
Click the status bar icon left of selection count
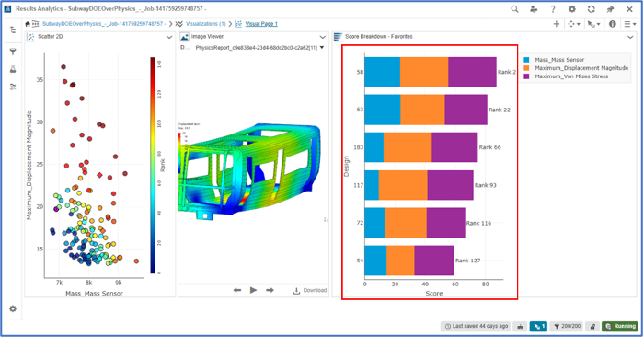point(520,326)
